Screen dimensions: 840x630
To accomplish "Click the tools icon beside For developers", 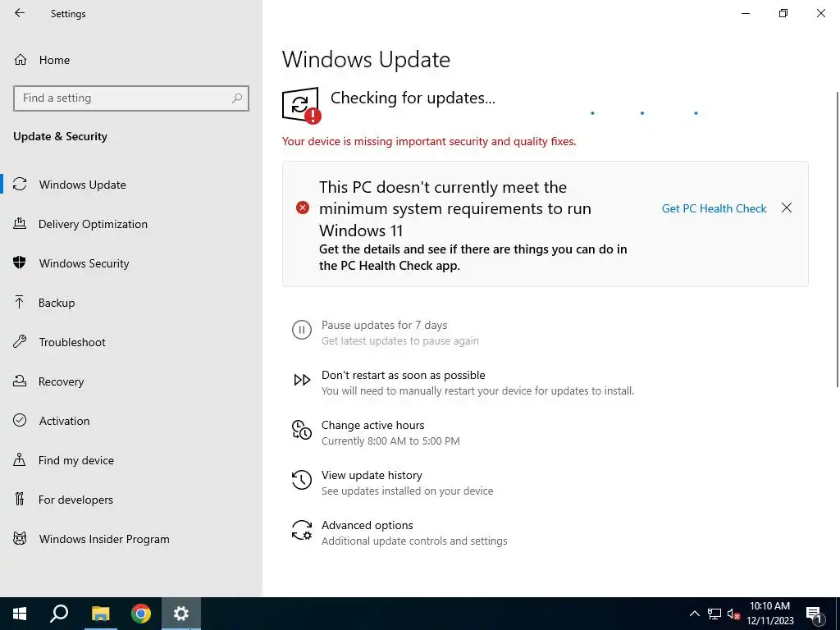I will tap(20, 499).
